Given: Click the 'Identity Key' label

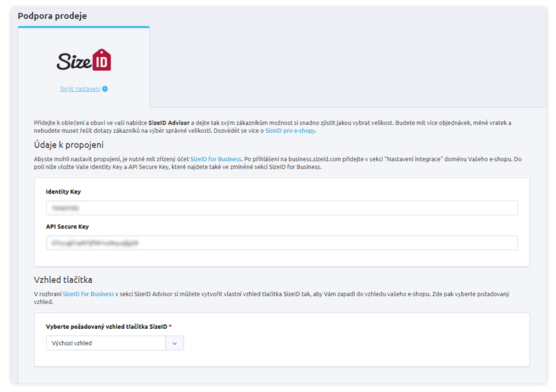Looking at the screenshot, I should pos(63,192).
